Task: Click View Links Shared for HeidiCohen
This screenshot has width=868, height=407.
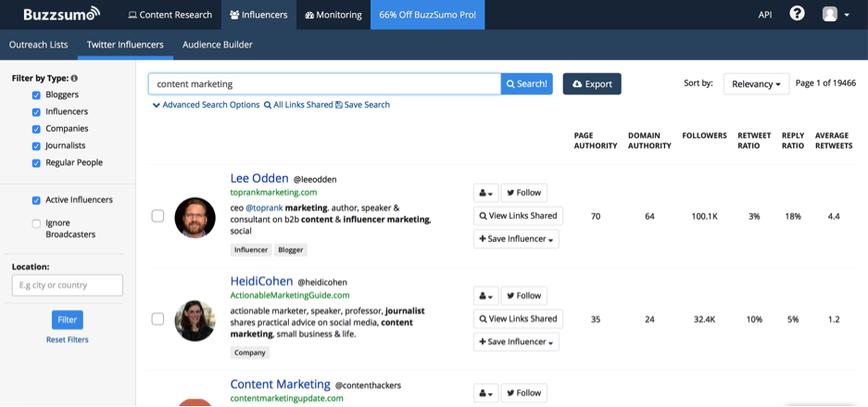Action: point(517,319)
